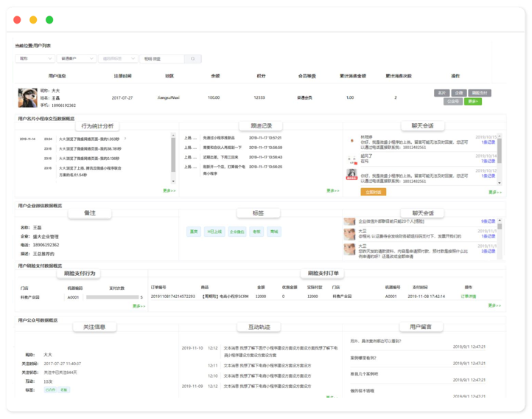Screen dimensions: 532x419
Task: Expand the 普通客户 customer type dropdown
Action: (x=77, y=59)
